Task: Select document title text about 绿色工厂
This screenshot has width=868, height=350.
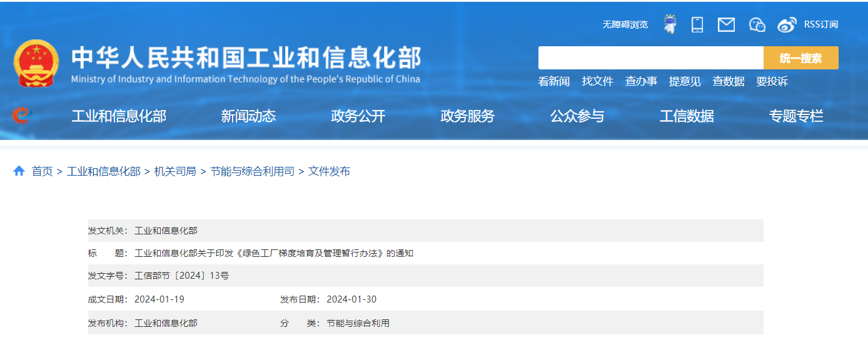Action: [x=274, y=253]
